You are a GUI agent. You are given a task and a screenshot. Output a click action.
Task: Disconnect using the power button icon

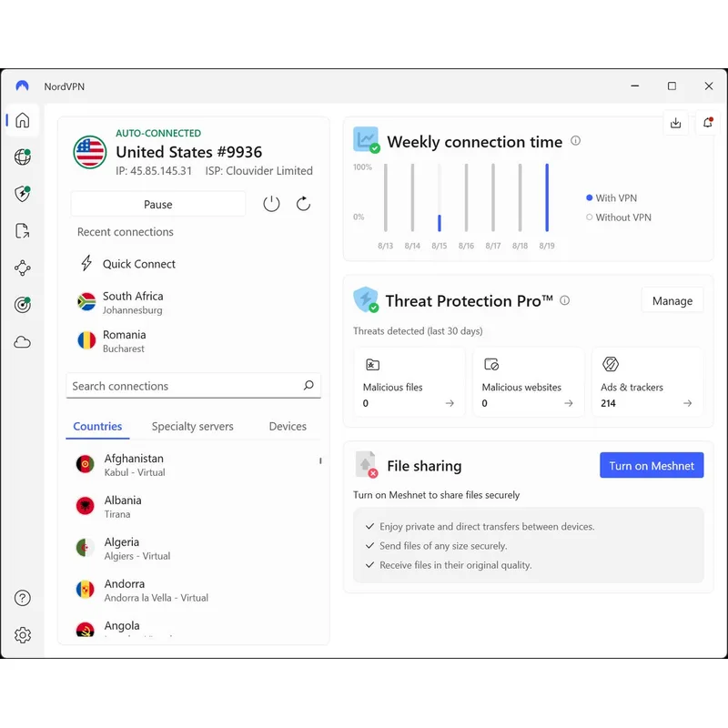pos(271,204)
